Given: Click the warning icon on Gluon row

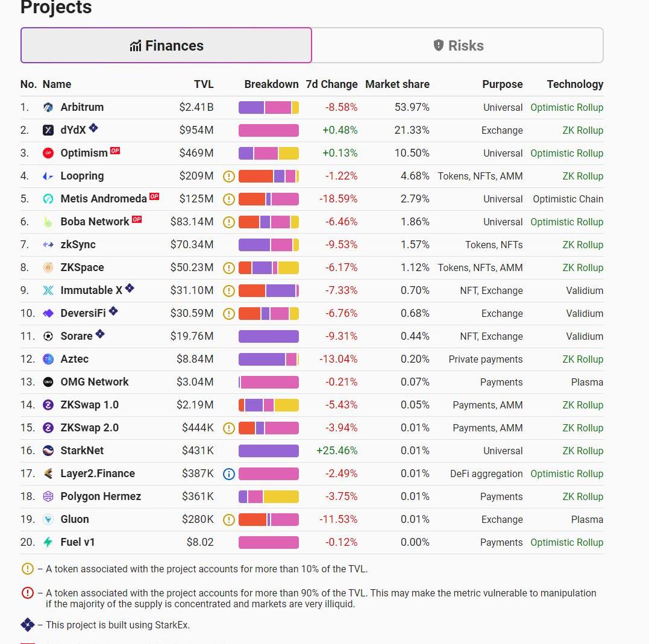Looking at the screenshot, I should tap(228, 520).
